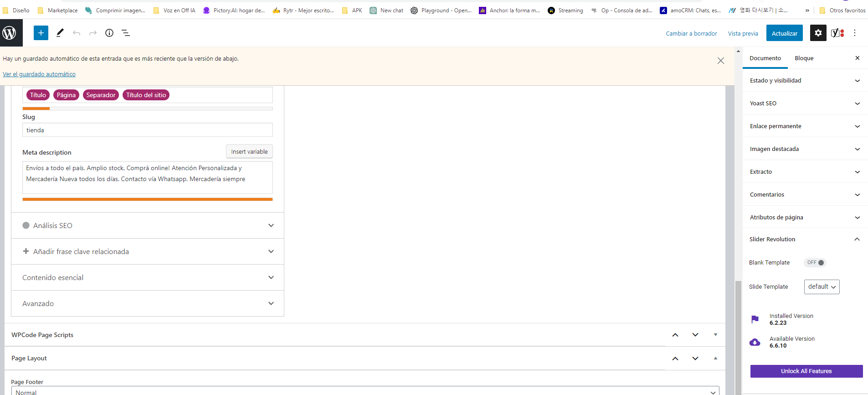Expand the Yoast SEO sidebar panel

coord(805,103)
